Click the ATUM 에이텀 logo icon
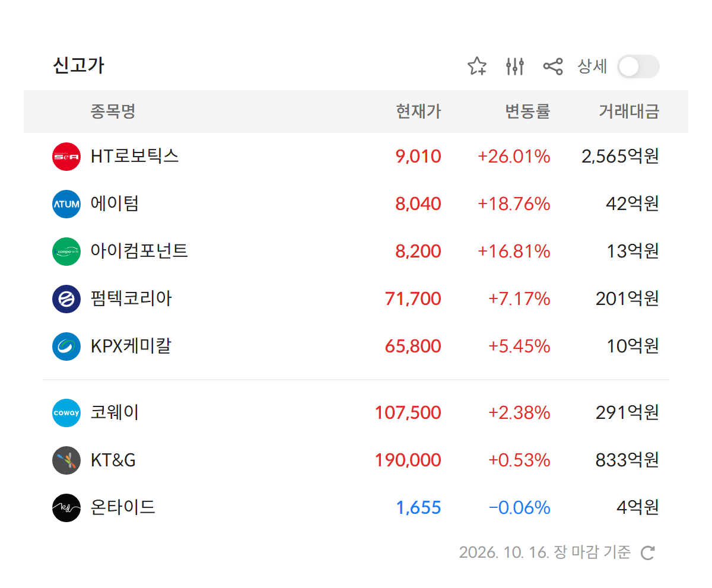Viewport: 712px width, 588px height. (x=66, y=204)
